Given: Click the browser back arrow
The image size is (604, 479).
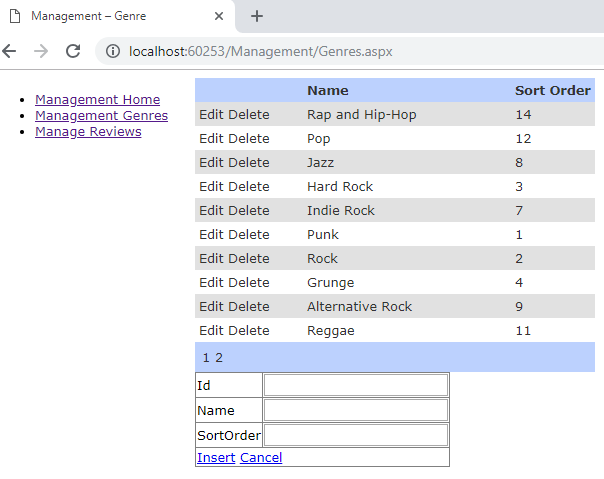Looking at the screenshot, I should [10, 51].
